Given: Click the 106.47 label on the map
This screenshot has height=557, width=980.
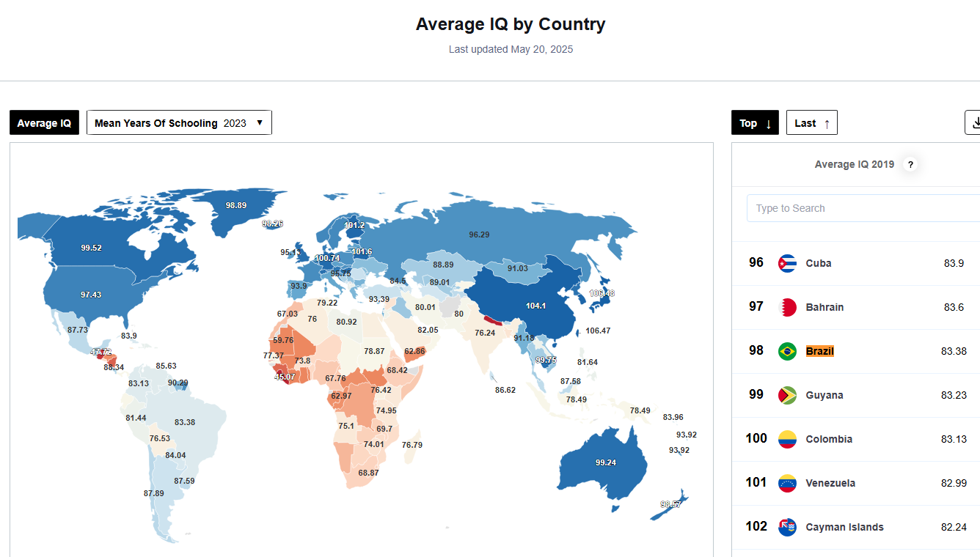Looking at the screenshot, I should point(598,331).
